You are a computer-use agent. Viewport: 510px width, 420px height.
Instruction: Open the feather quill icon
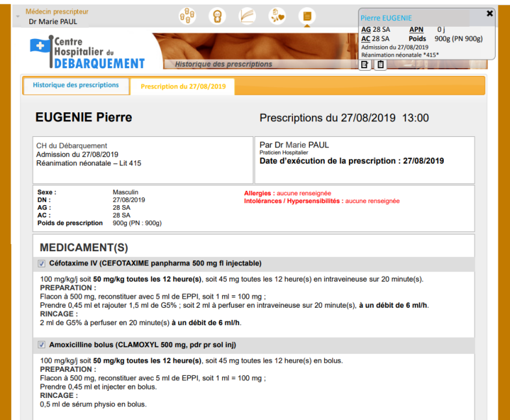[248, 16]
